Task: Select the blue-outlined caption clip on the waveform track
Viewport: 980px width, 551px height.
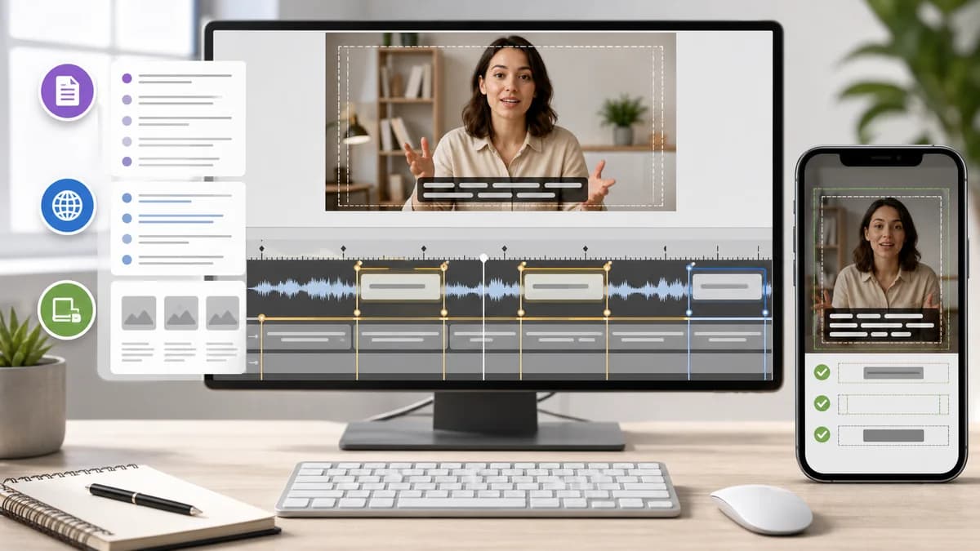Action: coord(727,287)
